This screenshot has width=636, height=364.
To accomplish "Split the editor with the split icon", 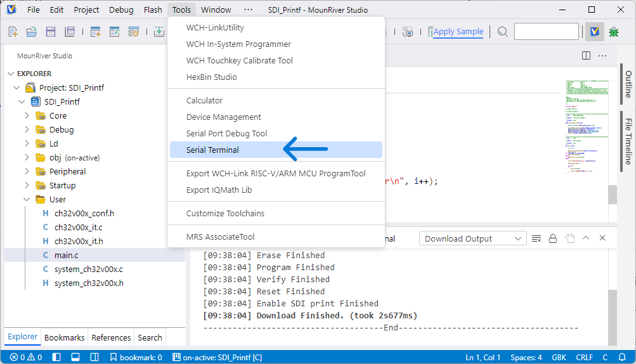I will (586, 56).
